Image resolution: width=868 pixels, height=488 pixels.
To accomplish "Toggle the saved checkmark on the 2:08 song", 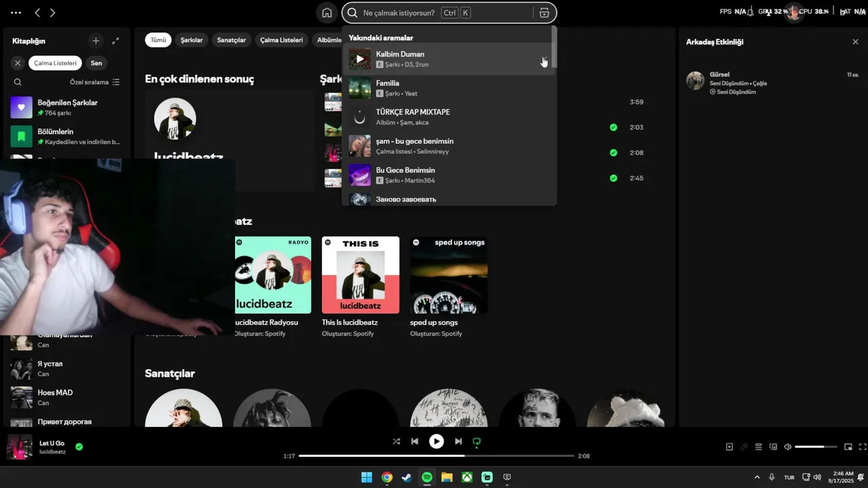I will pos(613,152).
